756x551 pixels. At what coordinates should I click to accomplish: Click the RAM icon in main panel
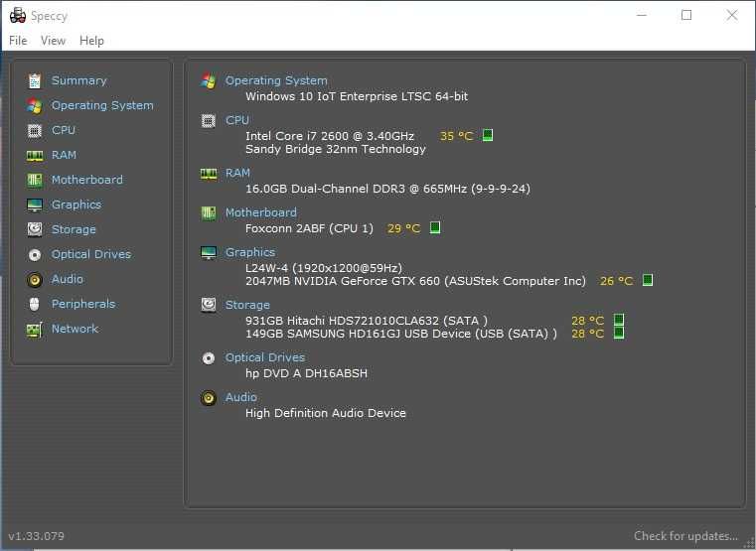coord(209,174)
